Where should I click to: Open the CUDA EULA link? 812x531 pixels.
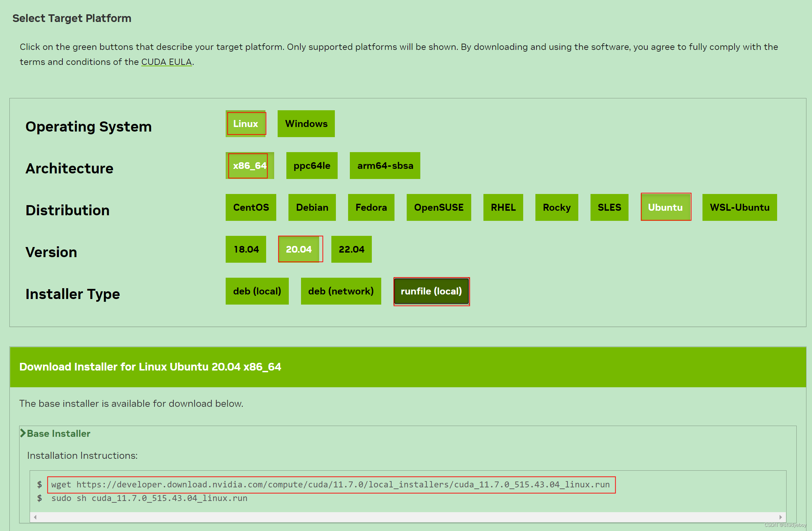167,62
